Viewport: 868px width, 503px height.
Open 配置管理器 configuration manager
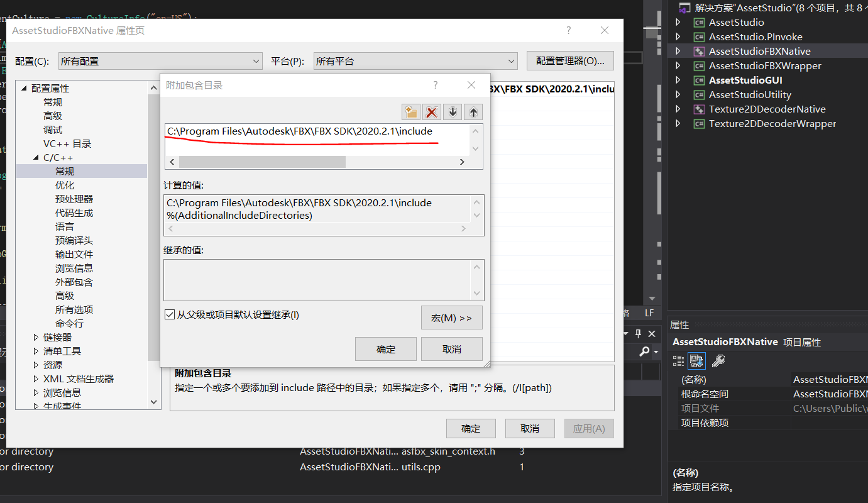click(569, 61)
